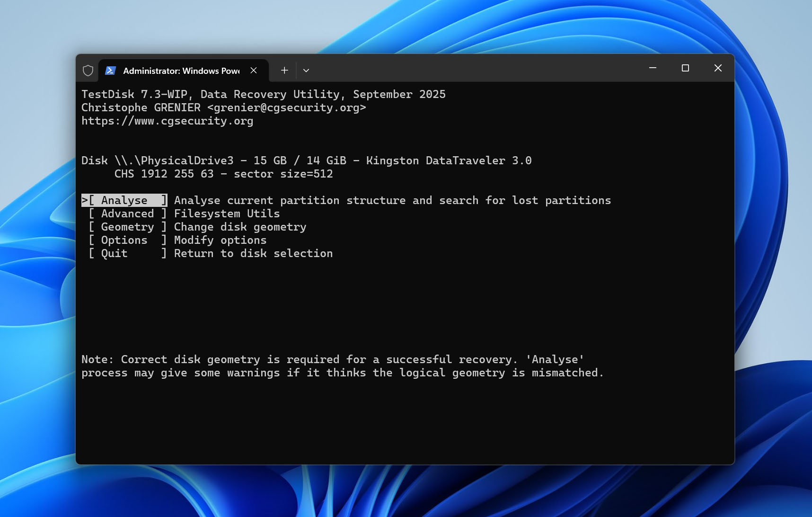Click 'Kingston DataTraveler 3.0' device name
The image size is (812, 517).
(x=449, y=160)
